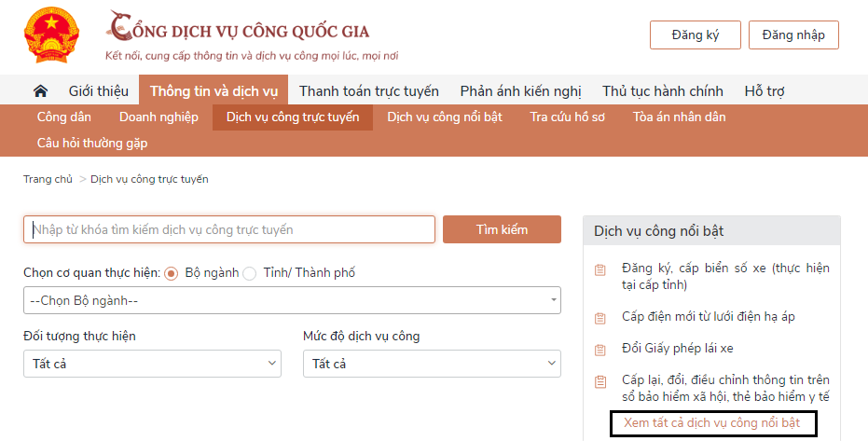Open the Thanh toán trực tuyến menu
The width and height of the screenshot is (868, 441).
pos(368,90)
